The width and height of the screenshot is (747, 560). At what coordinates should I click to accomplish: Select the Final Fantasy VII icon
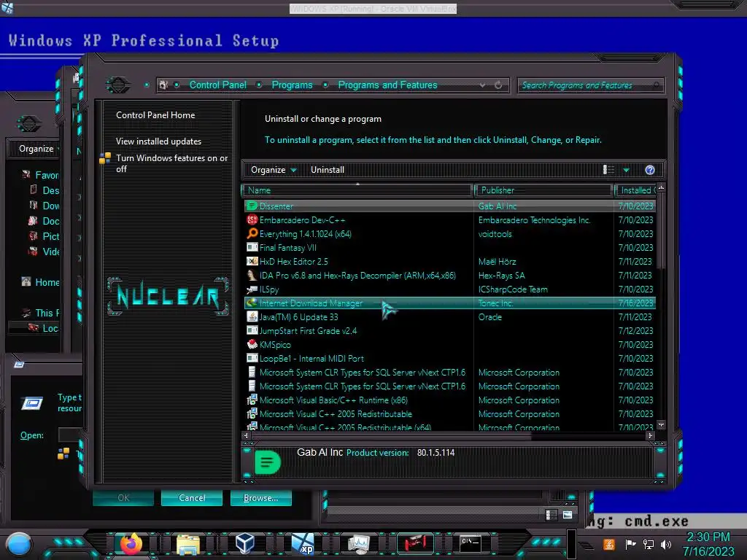[252, 248]
